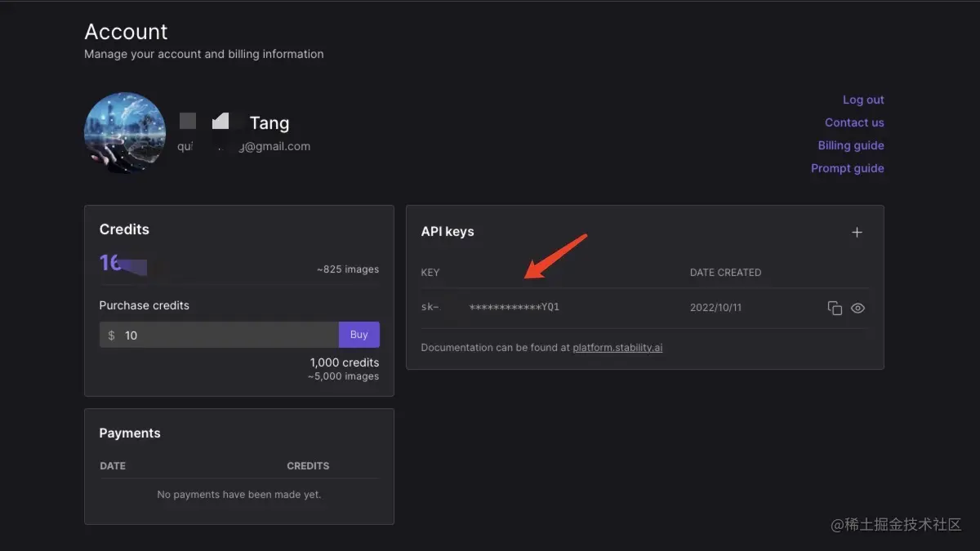Viewport: 980px width, 551px height.
Task: Click the key creation date 2022/10/11
Action: tap(715, 308)
